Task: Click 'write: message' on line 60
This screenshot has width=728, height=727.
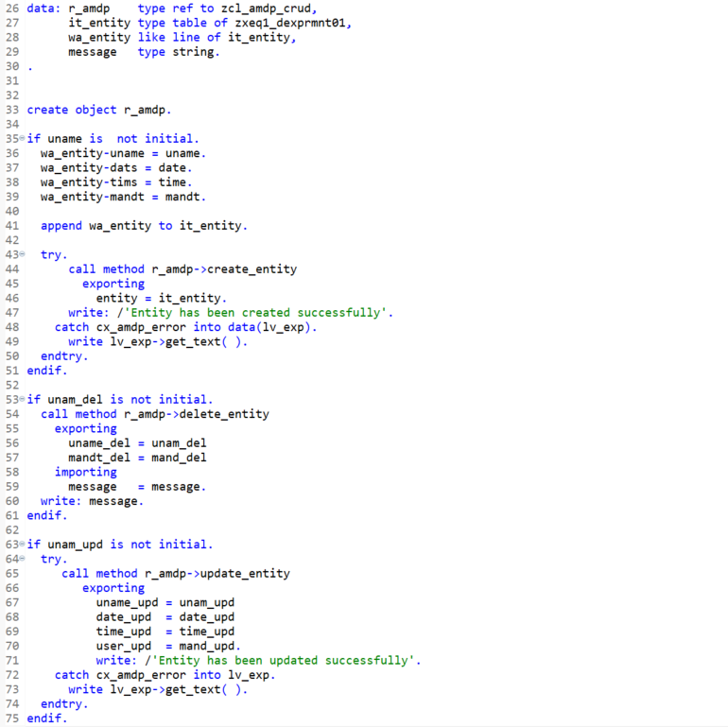Action: pyautogui.click(x=92, y=501)
